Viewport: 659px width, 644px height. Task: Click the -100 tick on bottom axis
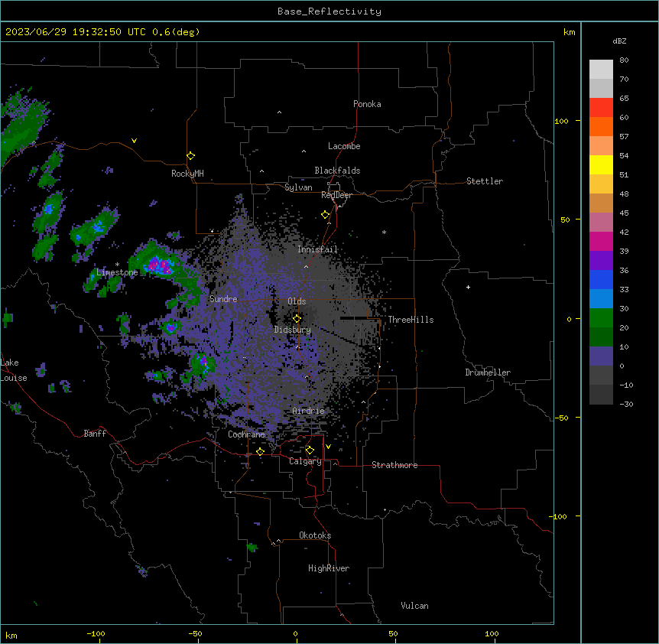click(96, 633)
